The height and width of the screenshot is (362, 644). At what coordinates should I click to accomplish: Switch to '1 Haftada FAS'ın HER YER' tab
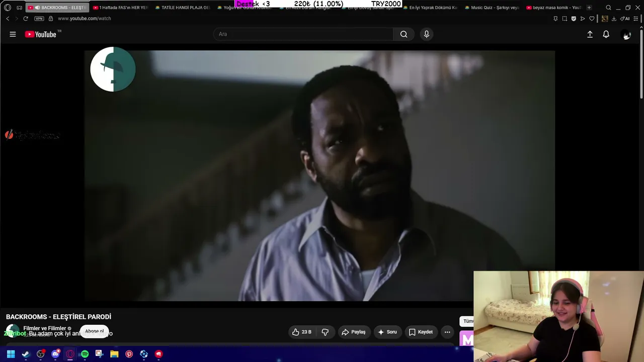point(120,8)
